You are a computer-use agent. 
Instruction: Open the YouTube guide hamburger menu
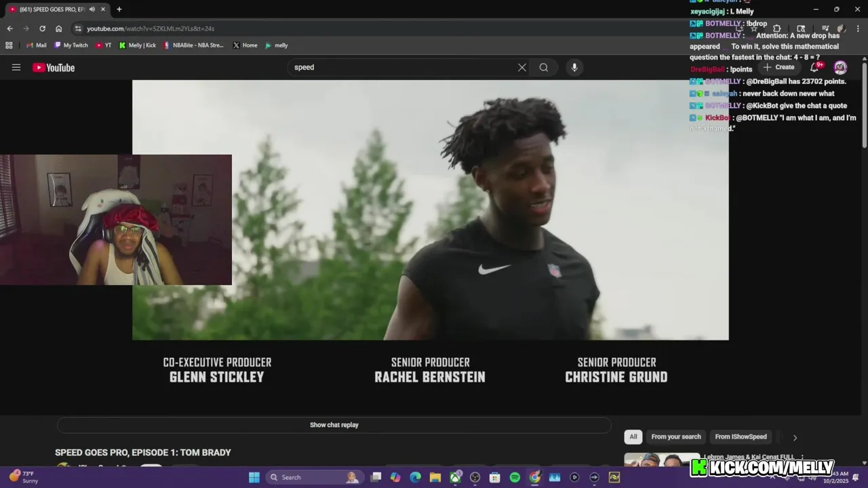point(16,67)
